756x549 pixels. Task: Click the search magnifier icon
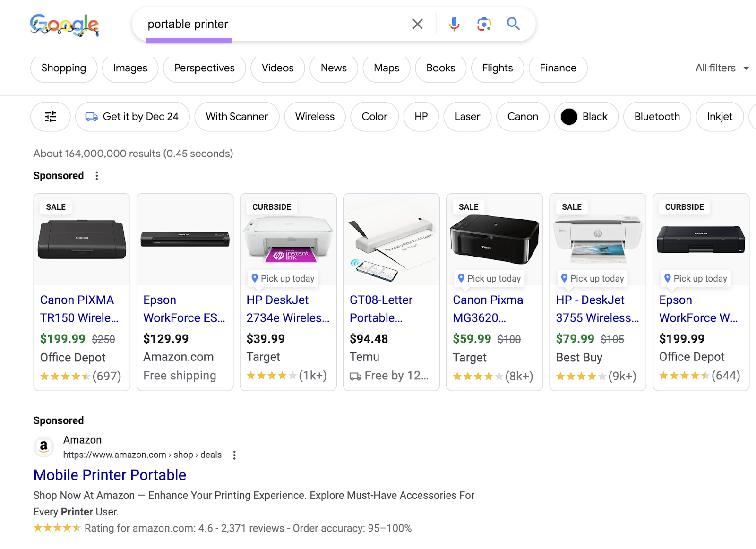pos(513,24)
